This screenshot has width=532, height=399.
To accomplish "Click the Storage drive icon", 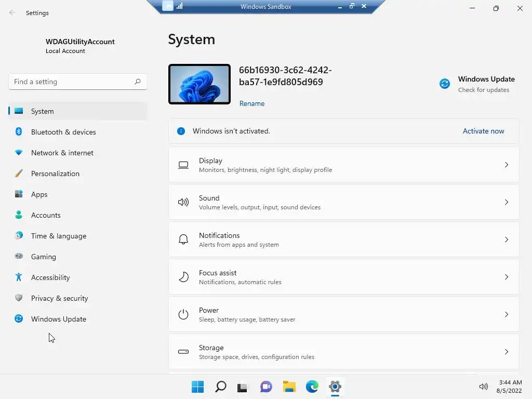I will 183,352.
